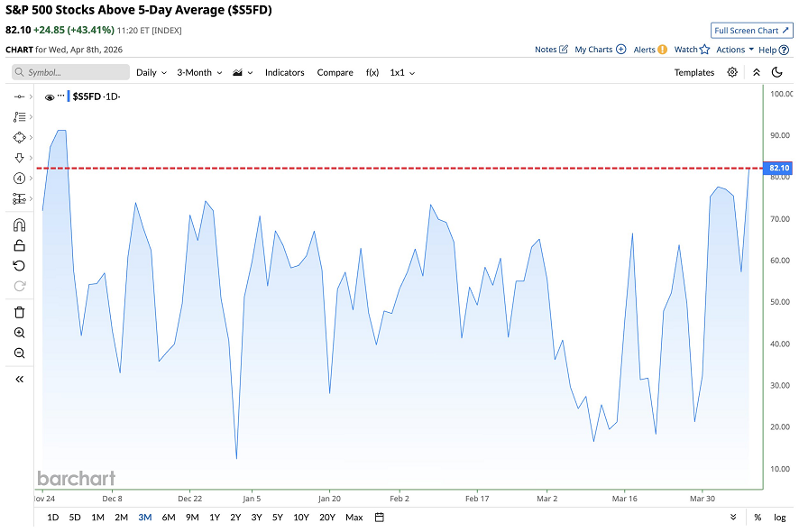Viewport: 799px width, 532px height.
Task: Select the 9M range
Action: (192, 518)
